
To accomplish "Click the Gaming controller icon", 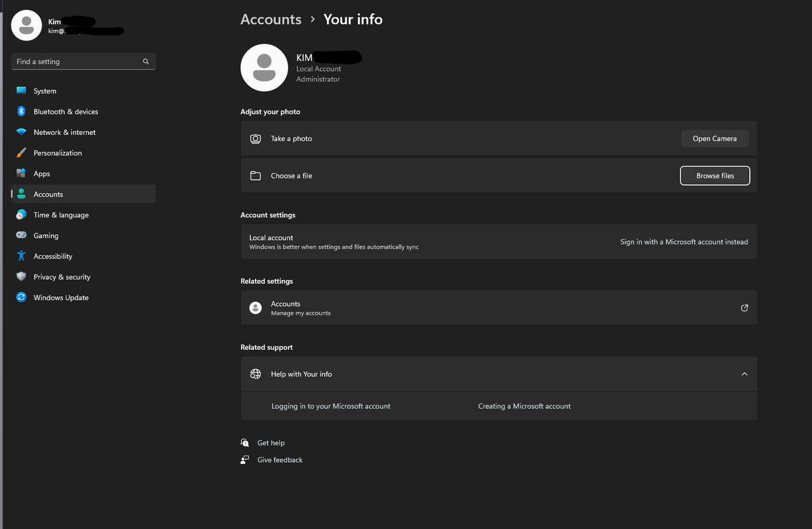I will point(21,235).
